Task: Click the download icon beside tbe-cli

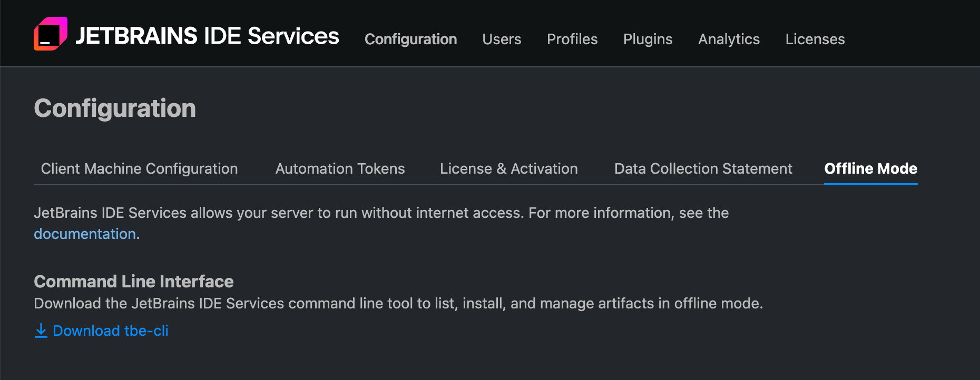Action: 41,331
